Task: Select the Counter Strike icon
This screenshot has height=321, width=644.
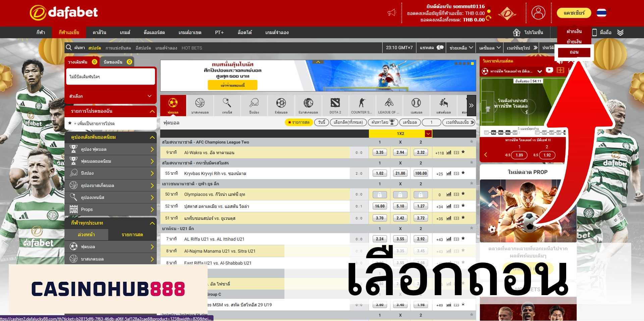Action: tap(362, 105)
